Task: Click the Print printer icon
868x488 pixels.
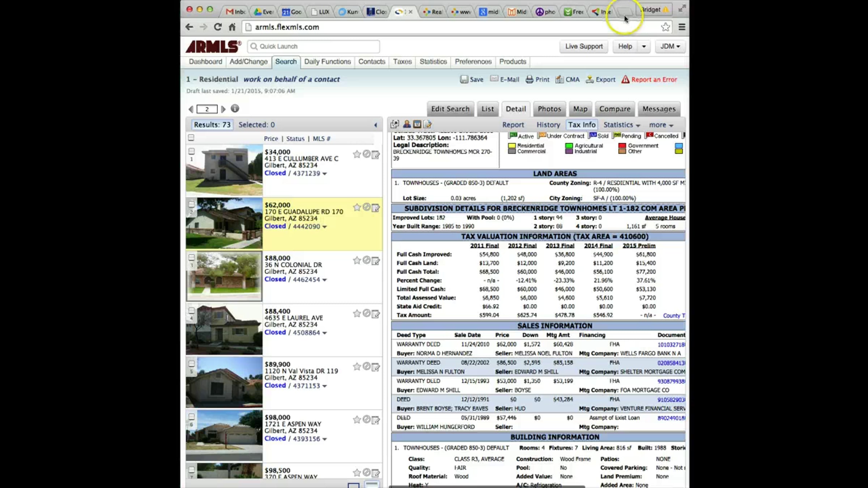Action: tap(529, 80)
